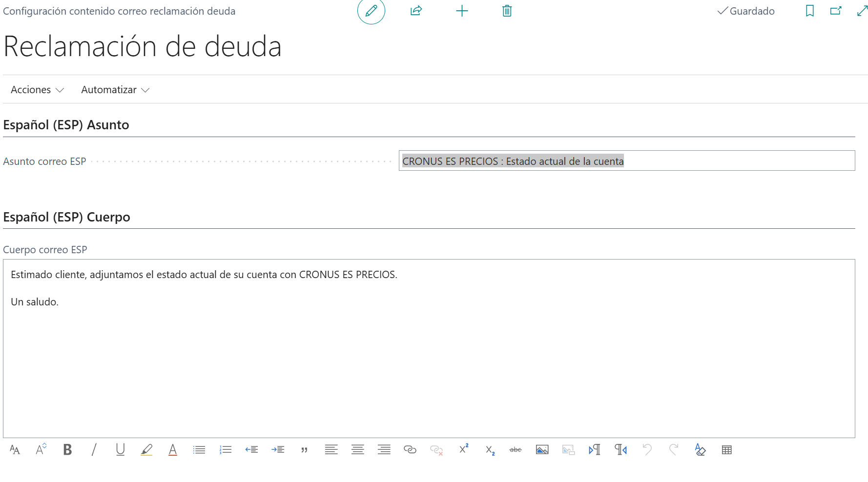
Task: Align text left
Action: 331,450
